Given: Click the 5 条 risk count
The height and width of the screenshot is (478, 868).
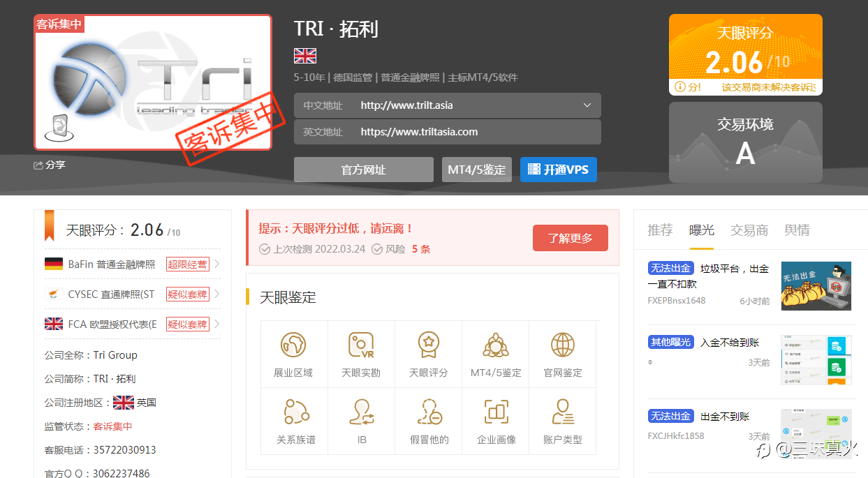Looking at the screenshot, I should (x=421, y=249).
